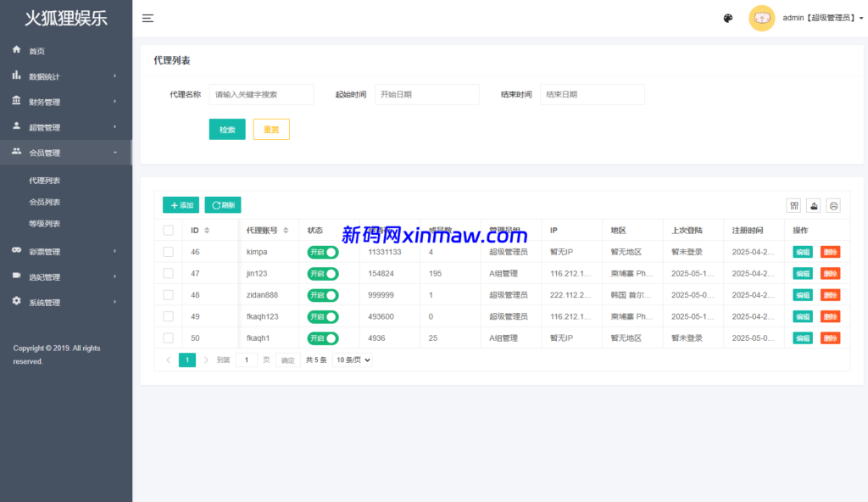This screenshot has height=502, width=868.
Task: Open the theme palette icon
Action: coord(728,19)
